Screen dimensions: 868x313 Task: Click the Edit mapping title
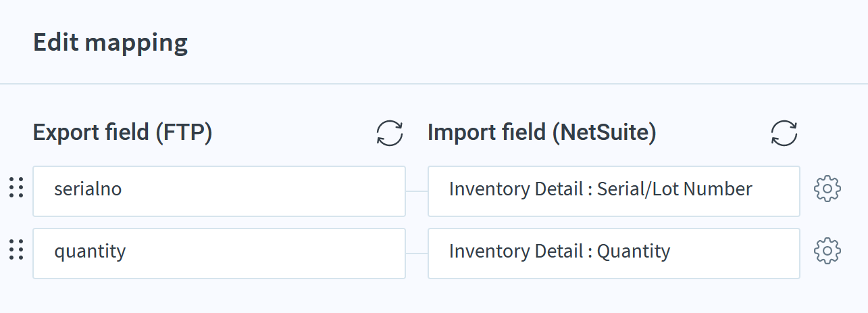coord(110,43)
